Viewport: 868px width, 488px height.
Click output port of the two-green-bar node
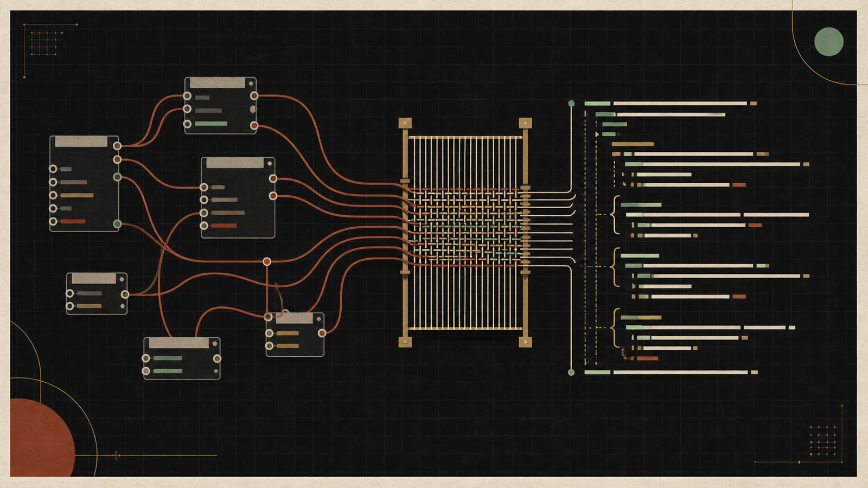tap(217, 358)
